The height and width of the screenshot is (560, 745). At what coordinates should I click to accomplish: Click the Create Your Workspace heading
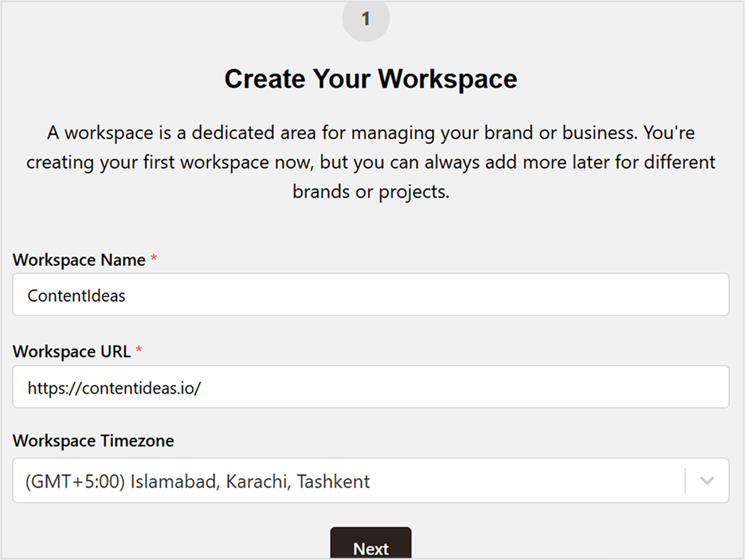[x=371, y=79]
